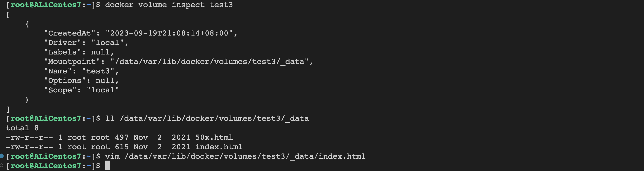644x171 pixels.
Task: Click the vim command's index.html file path
Action: [x=245, y=157]
